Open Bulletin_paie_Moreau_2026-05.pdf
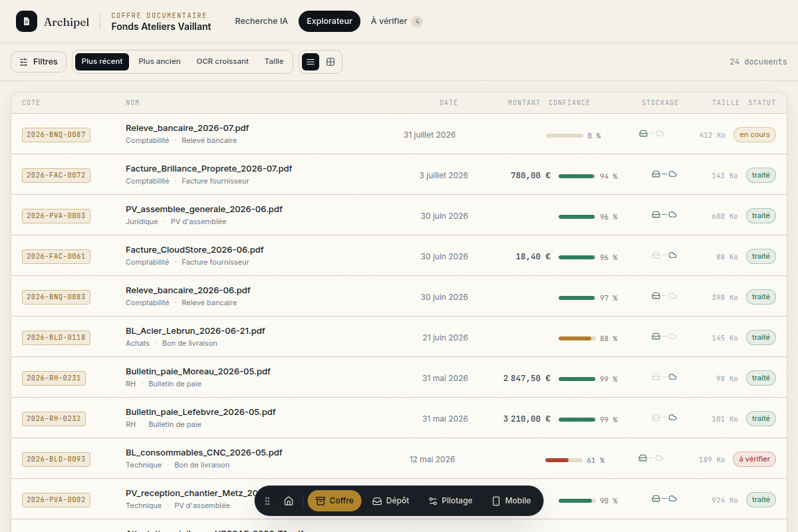 pyautogui.click(x=198, y=372)
